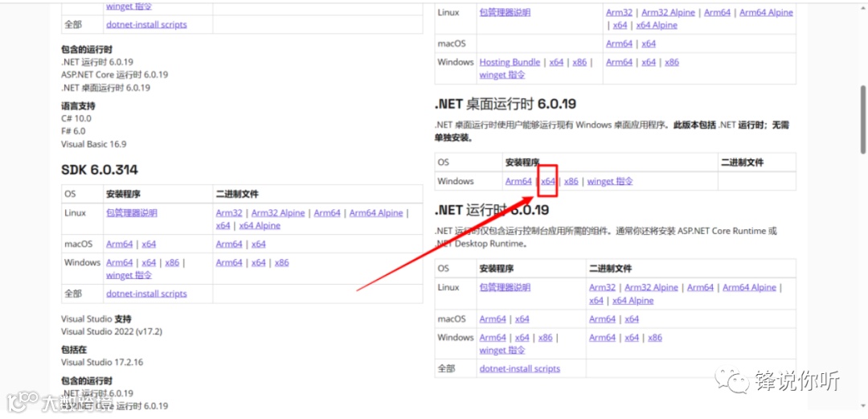Download x86 binary in Hosting Bundle row
This screenshot has height=419, width=868.
coord(671,62)
